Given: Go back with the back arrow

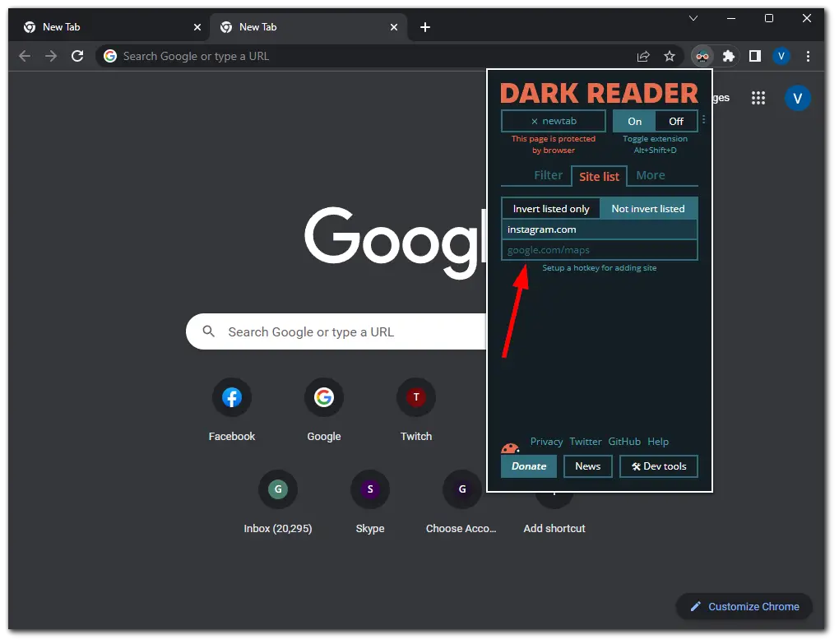Looking at the screenshot, I should click(x=25, y=56).
